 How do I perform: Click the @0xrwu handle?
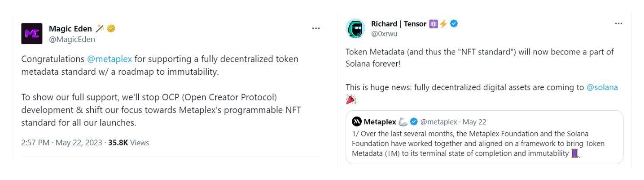click(384, 34)
